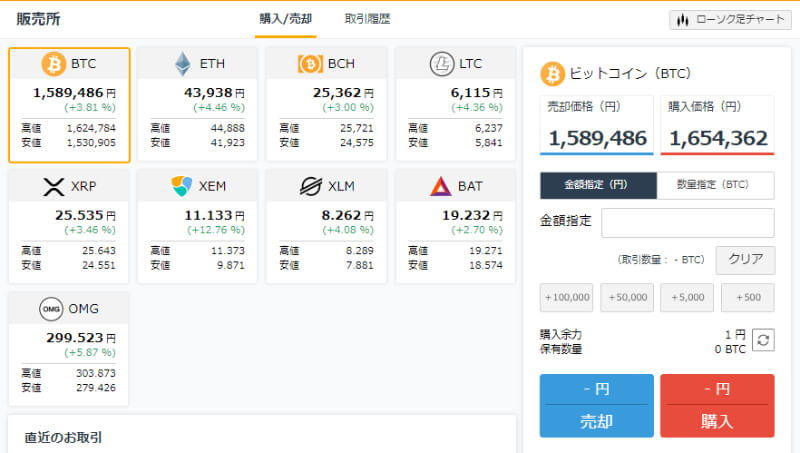Click the XRP Ripple icon
The height and width of the screenshot is (453, 800).
pos(53,186)
